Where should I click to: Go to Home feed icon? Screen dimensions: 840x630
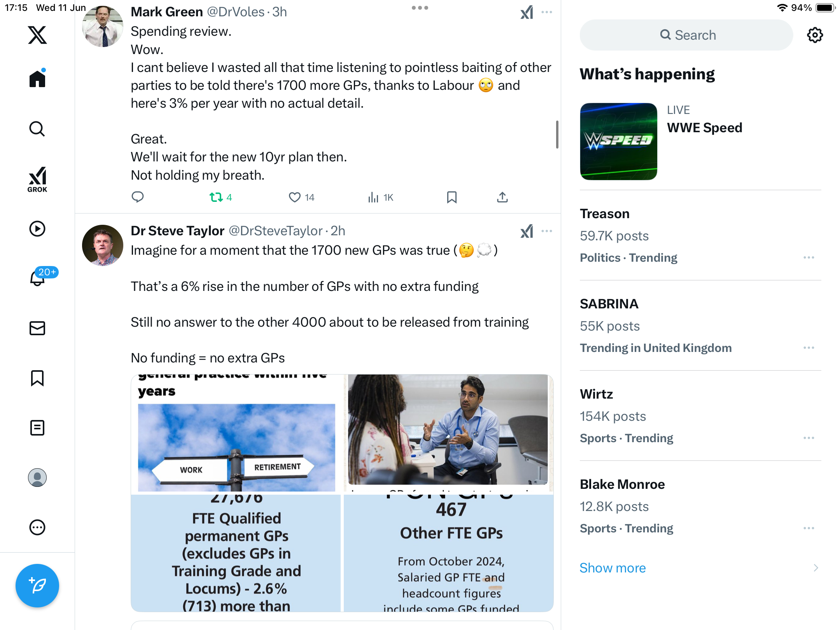(37, 78)
